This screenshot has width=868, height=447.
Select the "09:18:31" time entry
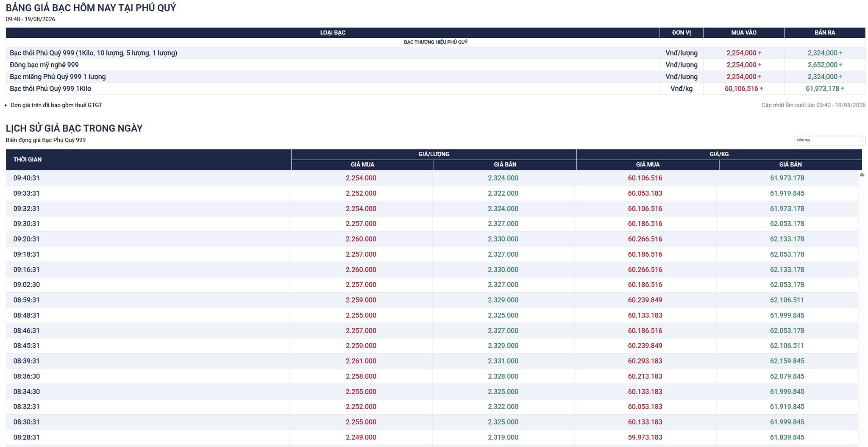tap(26, 254)
